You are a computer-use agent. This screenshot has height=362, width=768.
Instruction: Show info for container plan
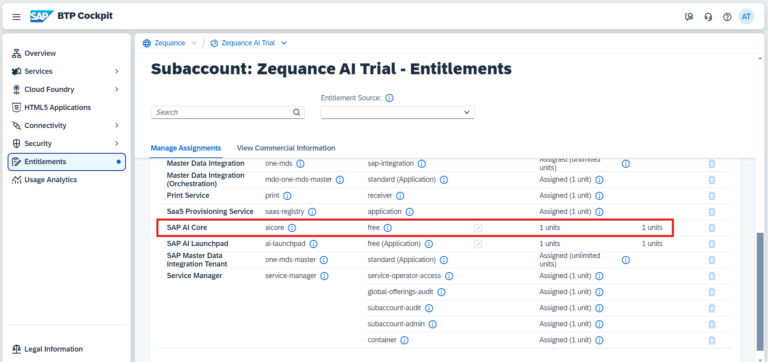coord(404,340)
